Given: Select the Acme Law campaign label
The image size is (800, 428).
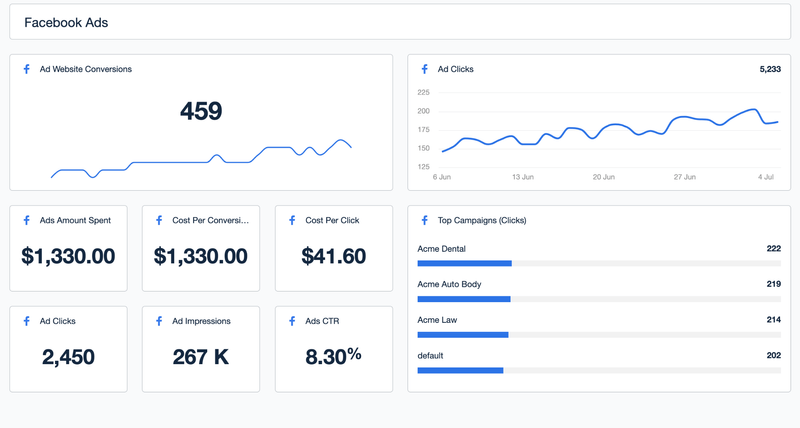Looking at the screenshot, I should 438,320.
